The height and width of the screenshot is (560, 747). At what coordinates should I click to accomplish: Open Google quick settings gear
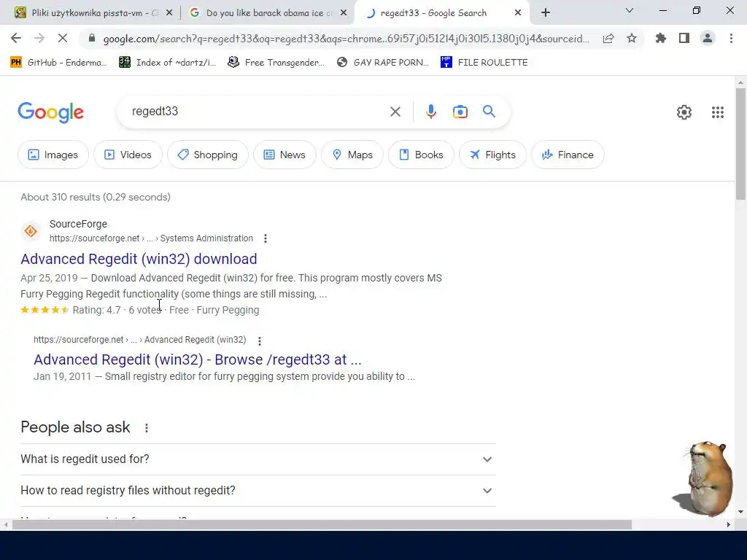pyautogui.click(x=684, y=112)
